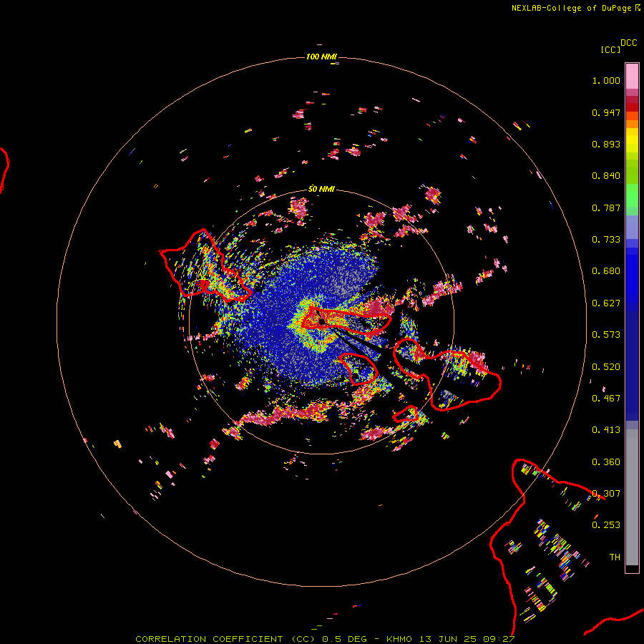644x644 pixels.
Task: Click the 0.840 scale value
Action: click(606, 176)
